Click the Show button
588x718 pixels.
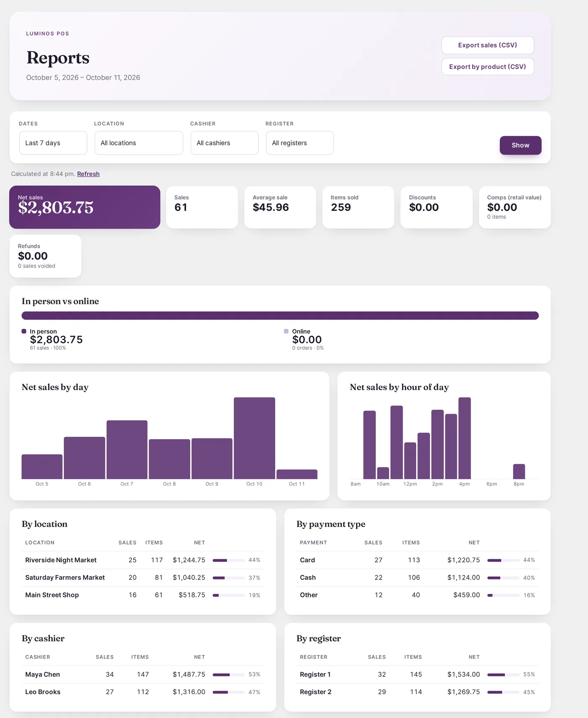pos(520,145)
